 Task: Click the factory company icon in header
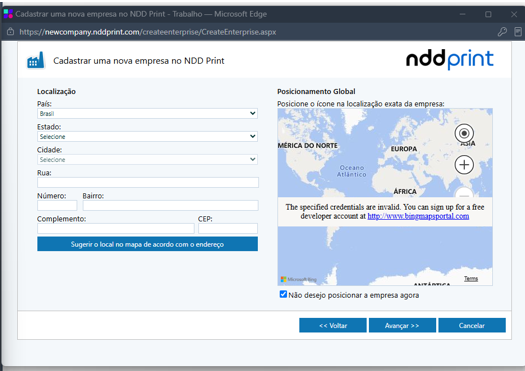click(x=36, y=60)
